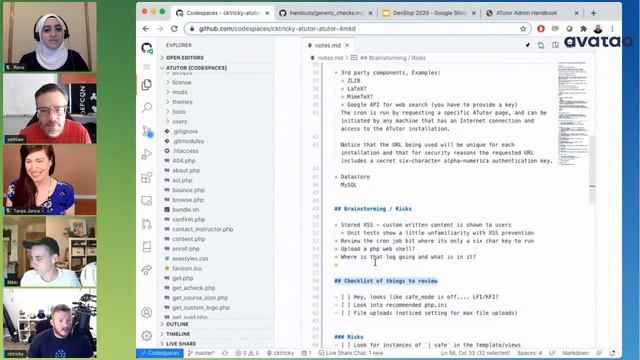Open the Extensions view icon
Viewport: 640px width, 360px height.
[147, 178]
